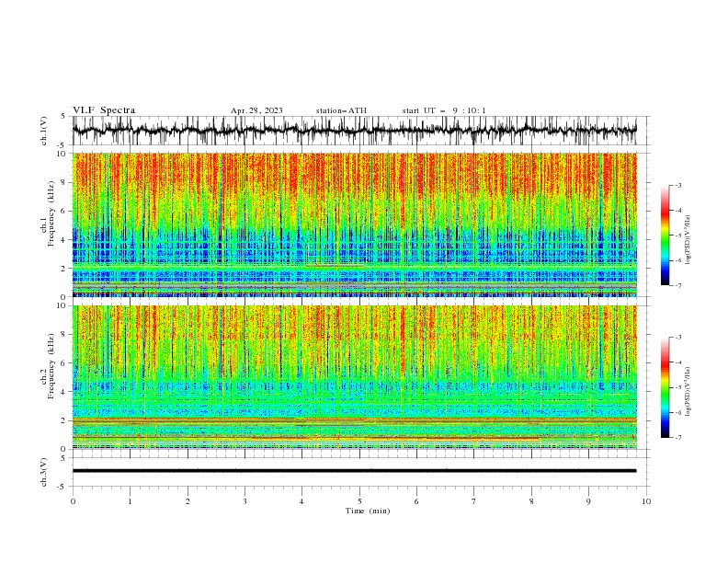Click time axis tick label "10"
The height and width of the screenshot is (563, 728).
click(x=646, y=501)
